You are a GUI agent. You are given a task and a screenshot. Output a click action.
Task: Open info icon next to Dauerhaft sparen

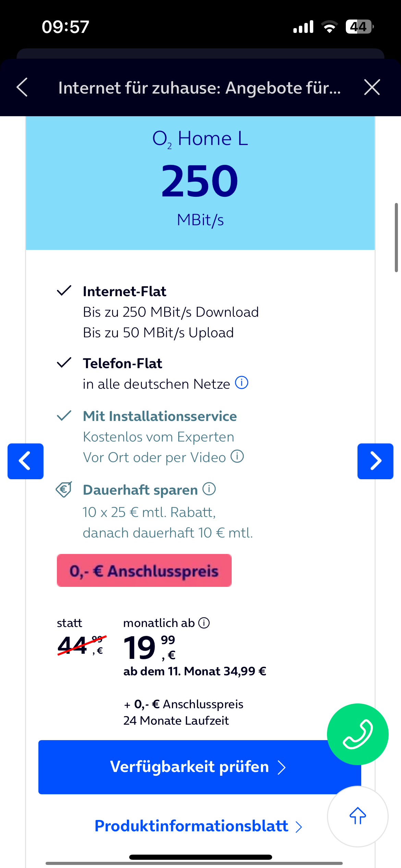[x=209, y=489]
